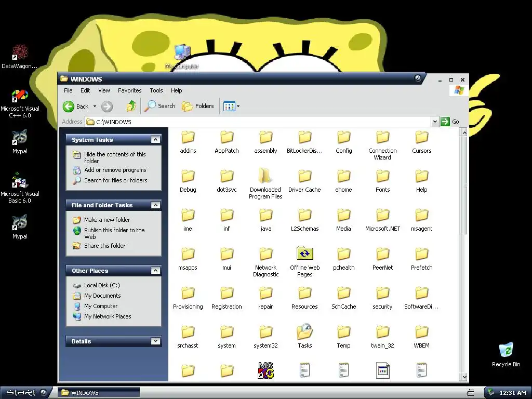Click Microsoft Visual Basic 6.0 desktop icon
The width and height of the screenshot is (532, 399).
click(20, 189)
